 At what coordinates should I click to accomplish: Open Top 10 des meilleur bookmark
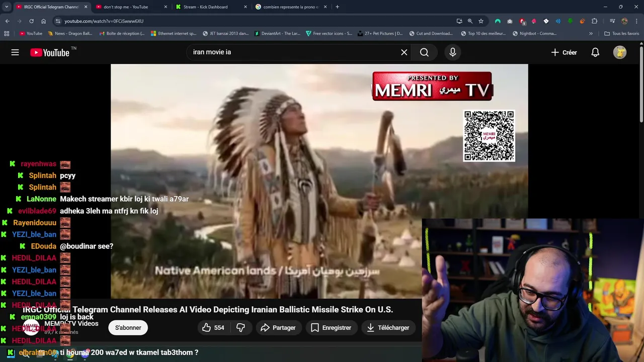click(x=483, y=34)
